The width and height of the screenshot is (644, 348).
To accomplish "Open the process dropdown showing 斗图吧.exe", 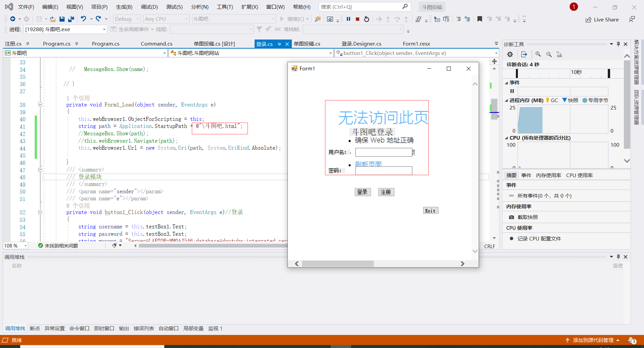I will coord(65,29).
